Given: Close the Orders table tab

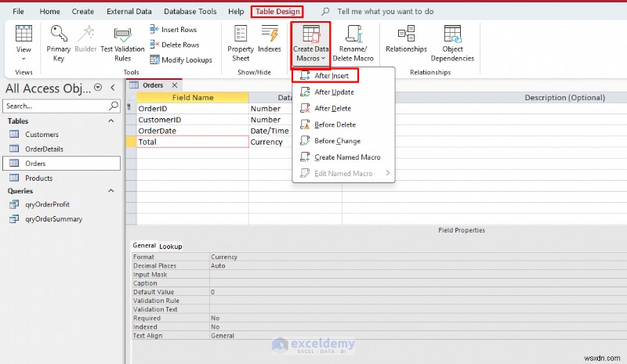Looking at the screenshot, I should 175,85.
